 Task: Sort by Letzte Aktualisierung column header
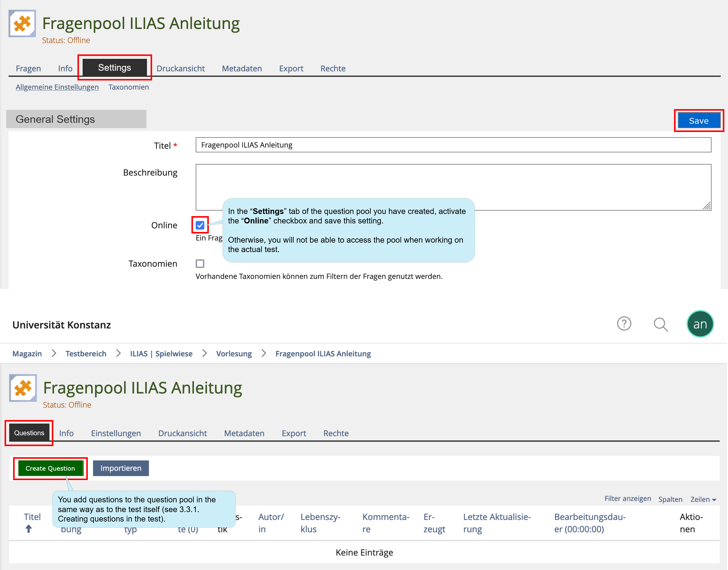click(497, 523)
